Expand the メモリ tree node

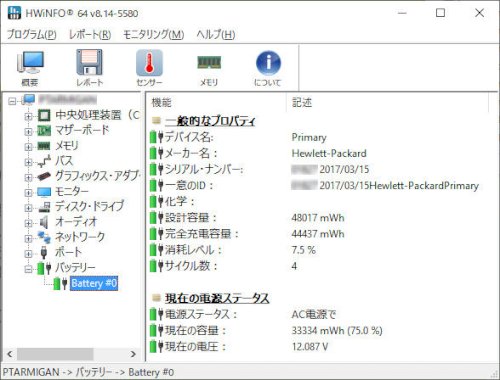pos(28,147)
